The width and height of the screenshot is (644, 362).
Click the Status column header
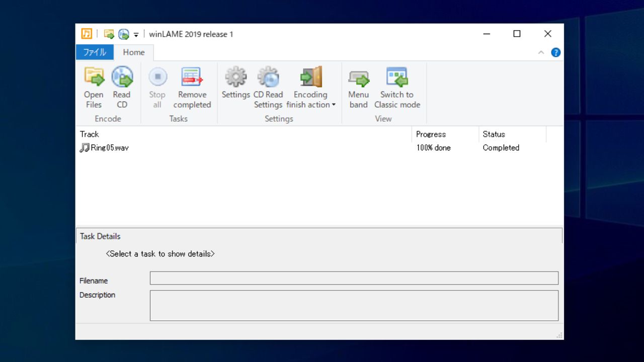pyautogui.click(x=512, y=134)
